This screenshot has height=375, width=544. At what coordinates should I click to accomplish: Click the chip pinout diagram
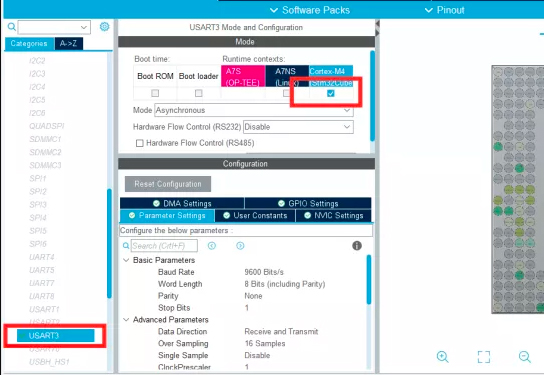point(518,189)
